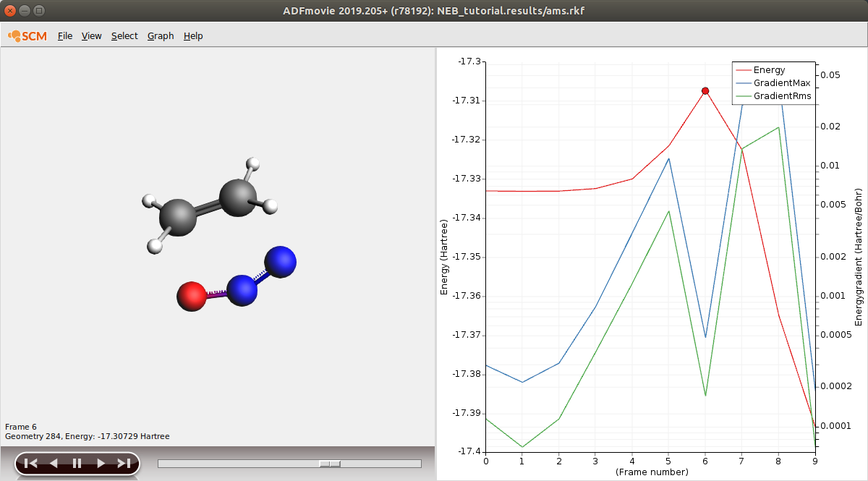Select the red oxygen atom
This screenshot has height=481, width=868.
point(192,296)
